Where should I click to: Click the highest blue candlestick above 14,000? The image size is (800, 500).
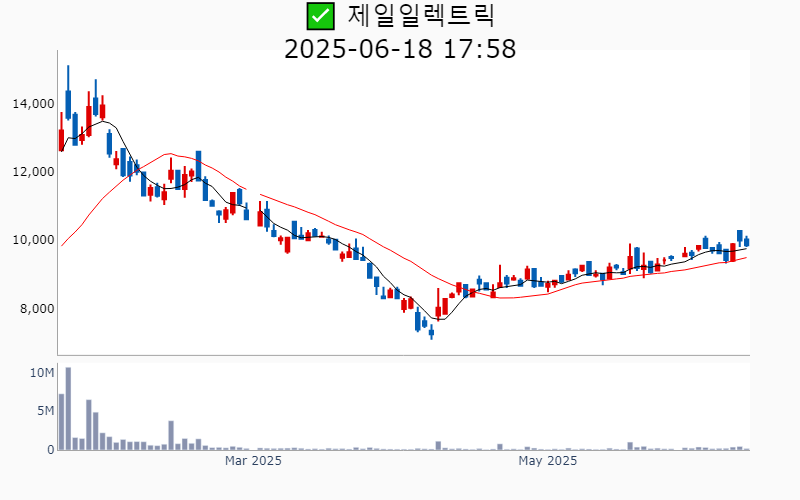click(x=68, y=93)
